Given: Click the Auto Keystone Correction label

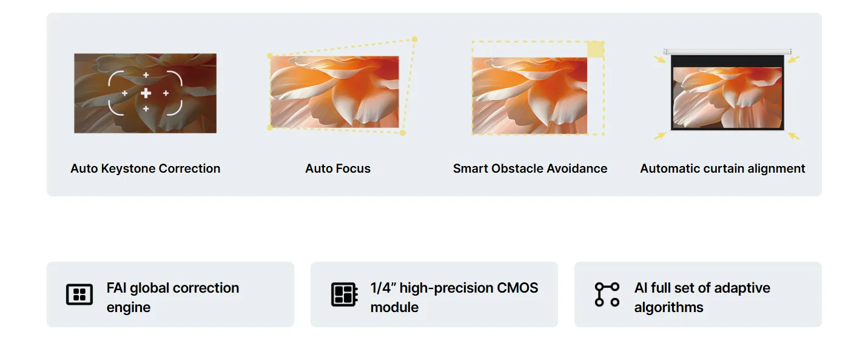Looking at the screenshot, I should coord(146,168).
